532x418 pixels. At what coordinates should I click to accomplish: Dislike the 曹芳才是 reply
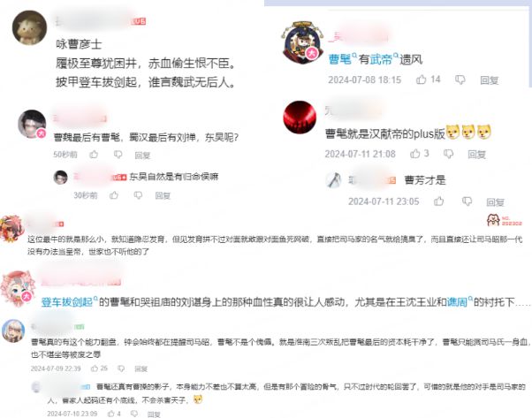click(x=467, y=201)
